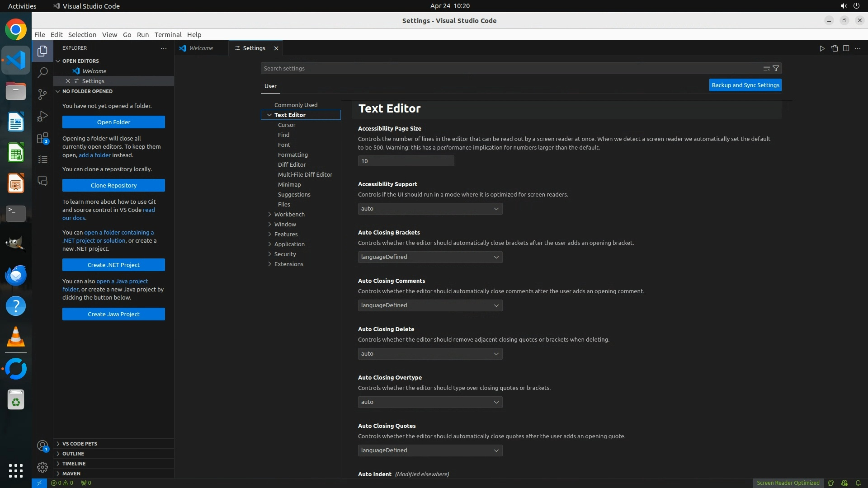
Task: Switch to the Welcome tab
Action: point(201,48)
